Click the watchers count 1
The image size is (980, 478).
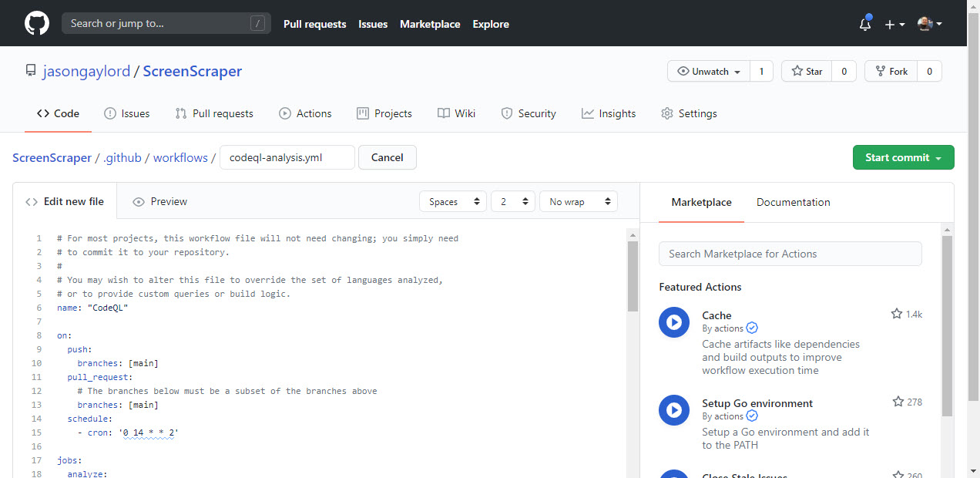761,72
